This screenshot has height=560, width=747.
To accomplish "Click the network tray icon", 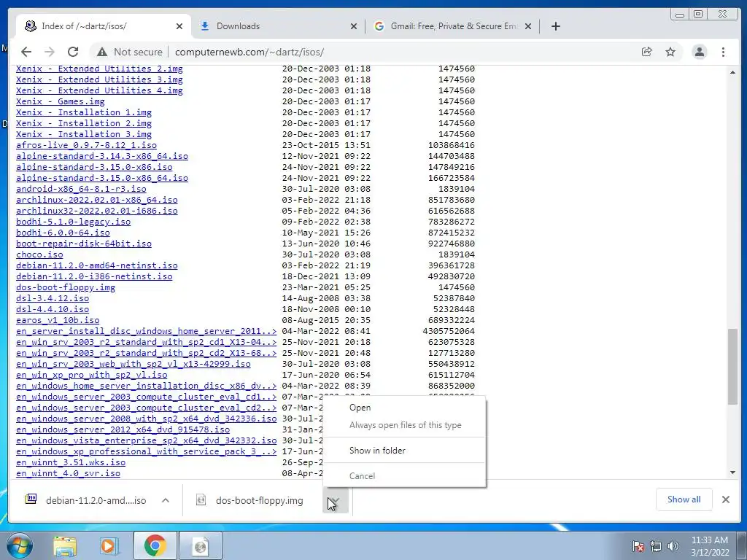I will click(656, 546).
